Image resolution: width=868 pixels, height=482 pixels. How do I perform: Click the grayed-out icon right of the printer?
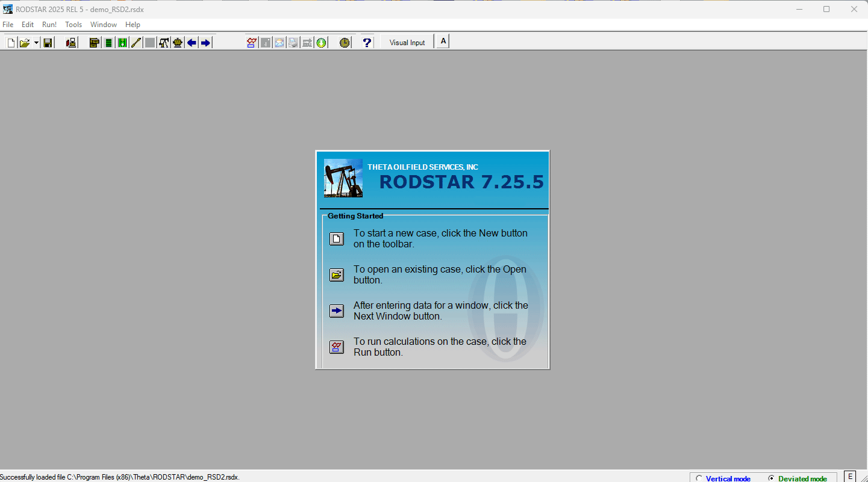tap(307, 43)
